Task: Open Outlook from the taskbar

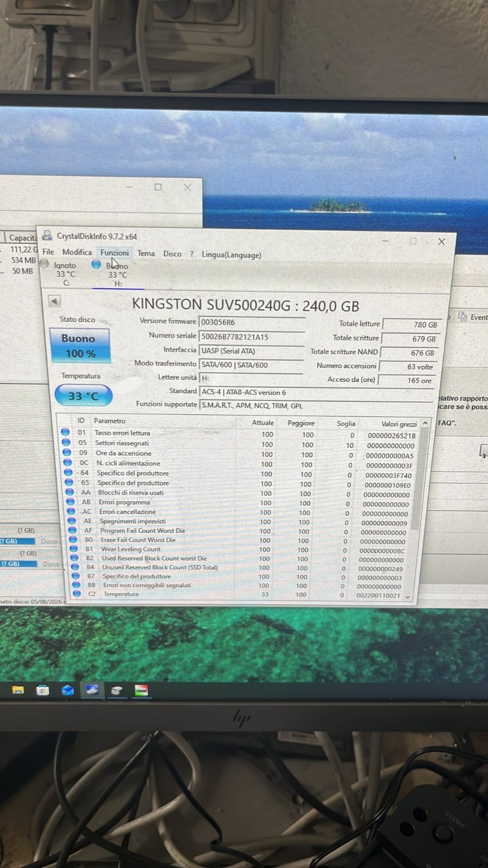Action: (x=67, y=690)
